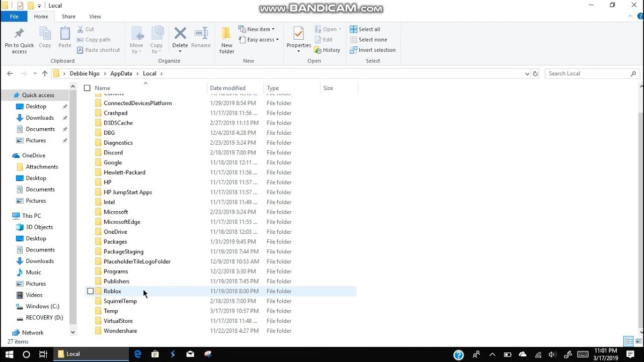Open recent locations dropdown arrow
Image resolution: width=644 pixels, height=362 pixels.
[35, 73]
